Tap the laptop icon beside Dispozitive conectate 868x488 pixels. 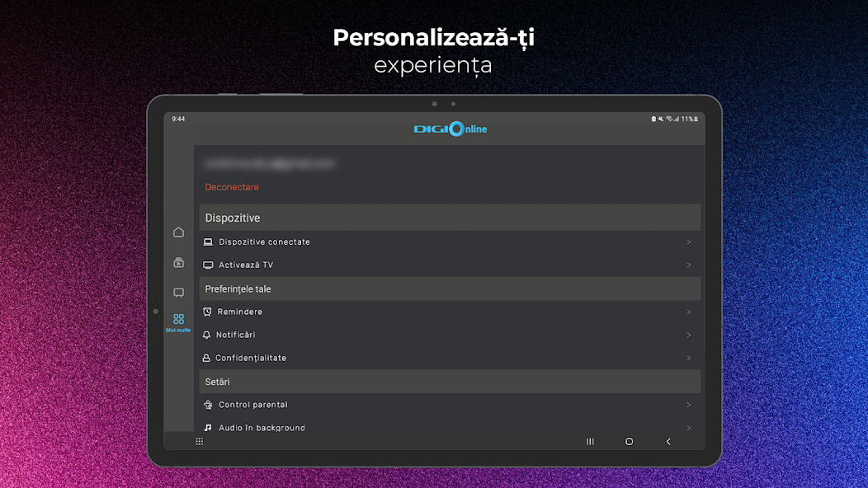pos(208,242)
